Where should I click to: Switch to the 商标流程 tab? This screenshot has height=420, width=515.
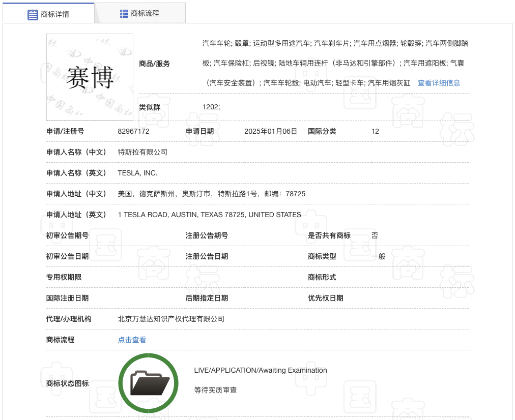tap(140, 13)
